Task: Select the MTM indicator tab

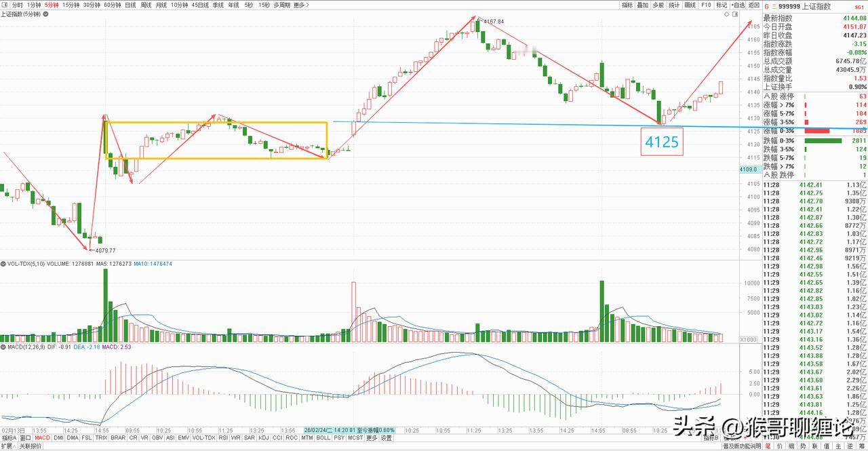Action: point(307,437)
